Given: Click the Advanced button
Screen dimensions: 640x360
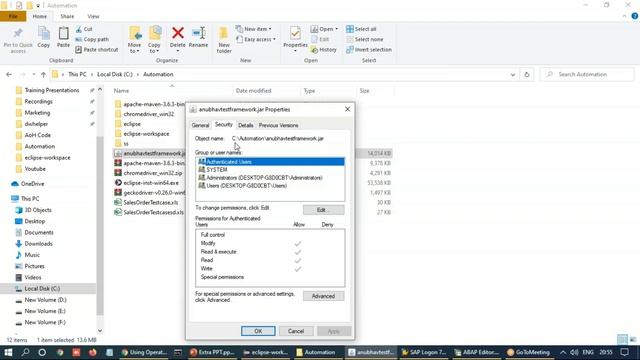Looking at the screenshot, I should point(324,296).
